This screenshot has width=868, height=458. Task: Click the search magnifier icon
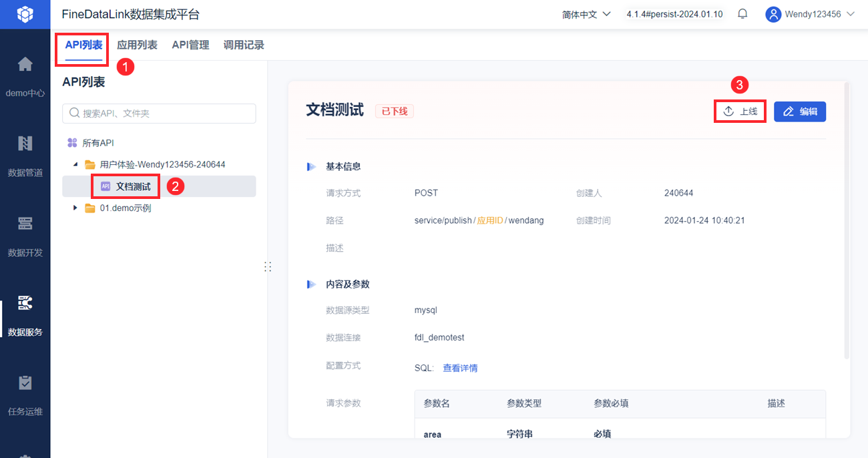point(74,113)
